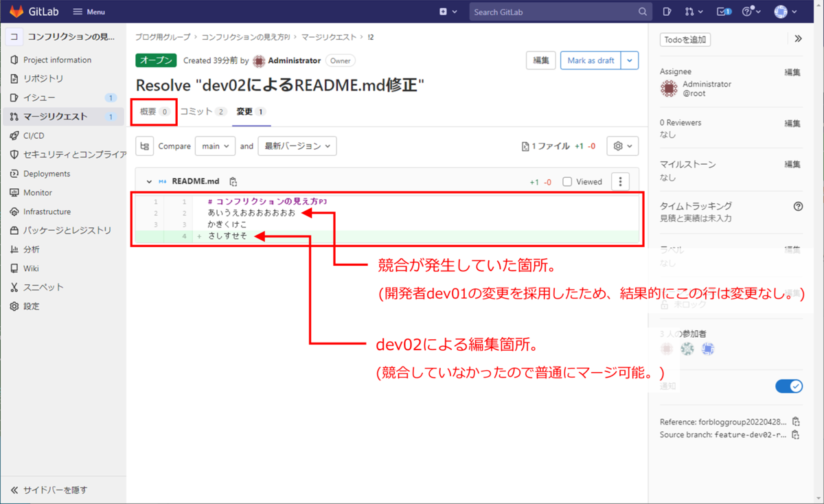Open the 1 ファイル file list
Viewport: 824px width, 504px height.
point(546,146)
